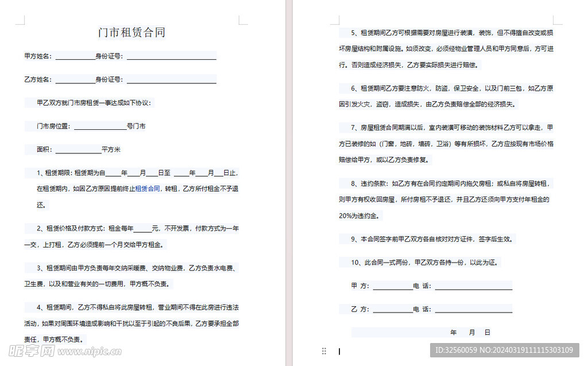
Task: Click the line 责任，甲方概不负责
Action: coord(54,340)
